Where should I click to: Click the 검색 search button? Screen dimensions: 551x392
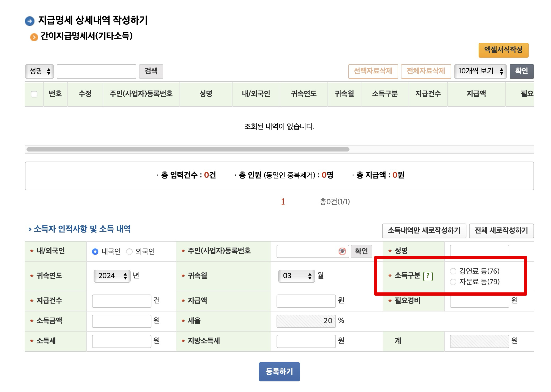point(151,71)
